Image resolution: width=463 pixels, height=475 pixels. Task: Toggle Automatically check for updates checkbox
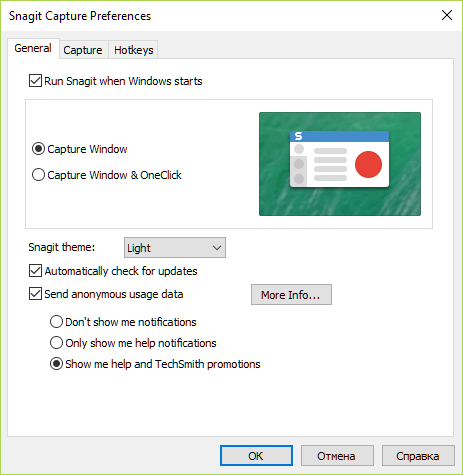click(x=35, y=271)
